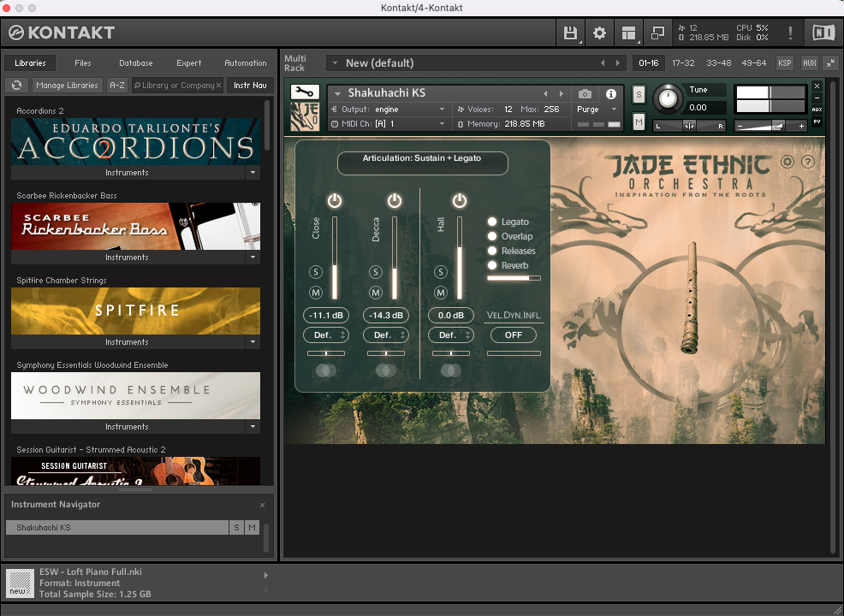
Task: Click the Close mic stereo width icon
Action: coord(326,370)
